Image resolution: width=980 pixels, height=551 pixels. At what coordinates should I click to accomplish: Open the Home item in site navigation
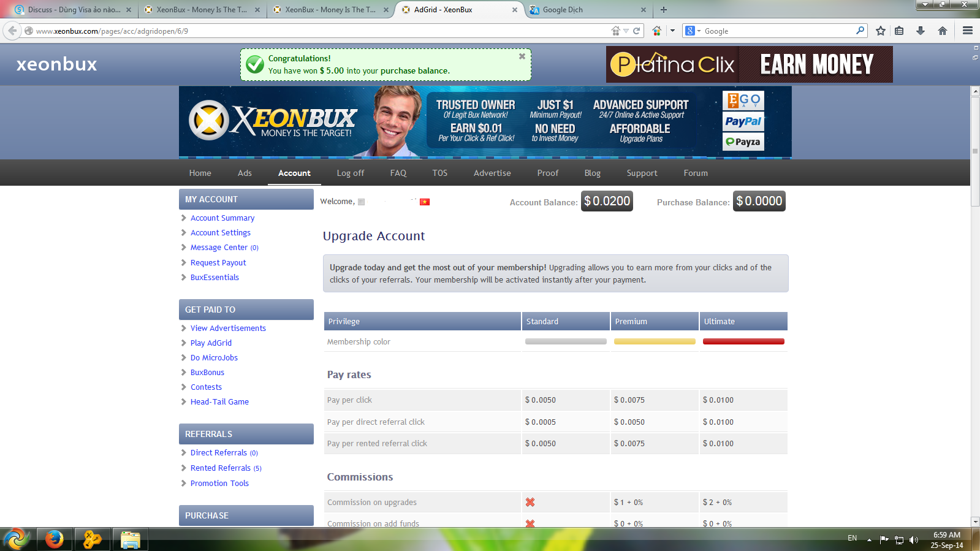pos(200,173)
